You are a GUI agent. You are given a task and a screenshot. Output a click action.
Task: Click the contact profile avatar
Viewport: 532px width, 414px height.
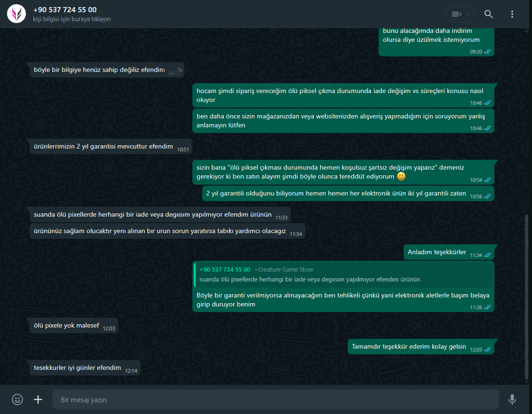click(16, 14)
